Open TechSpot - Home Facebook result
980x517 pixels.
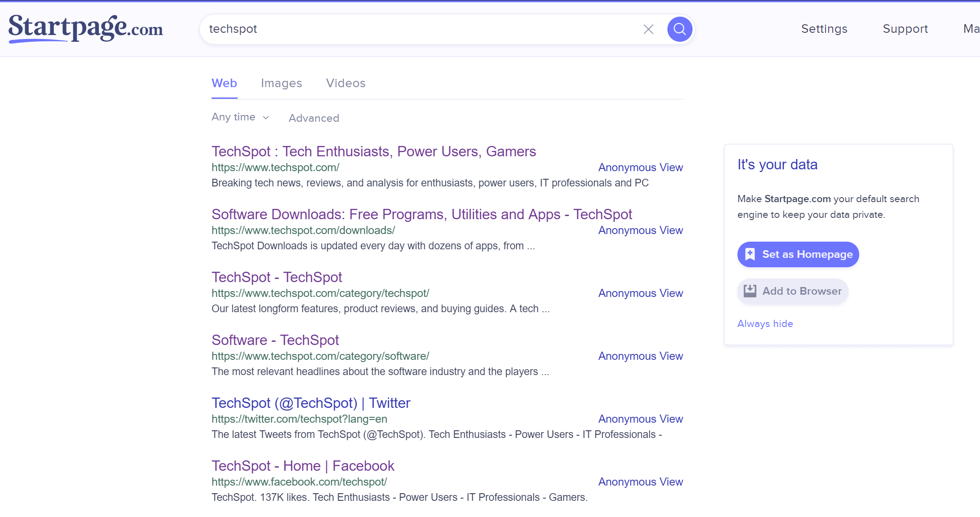coord(303,466)
